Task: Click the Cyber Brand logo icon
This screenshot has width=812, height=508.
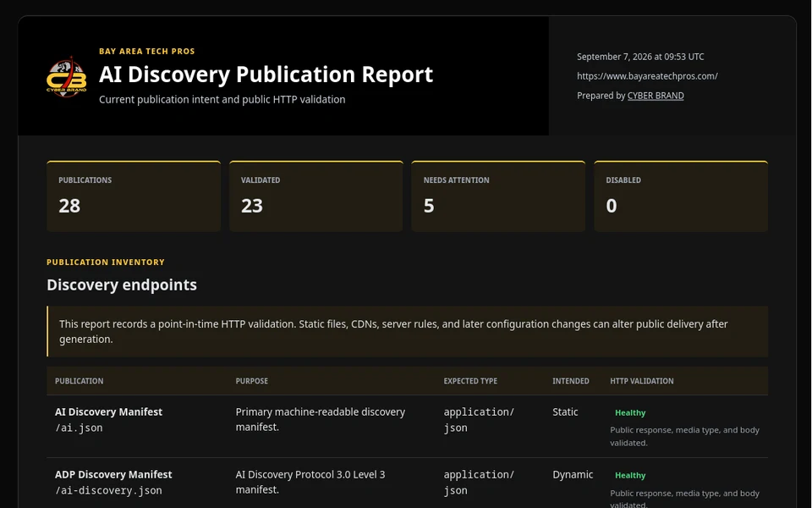Action: pyautogui.click(x=67, y=76)
